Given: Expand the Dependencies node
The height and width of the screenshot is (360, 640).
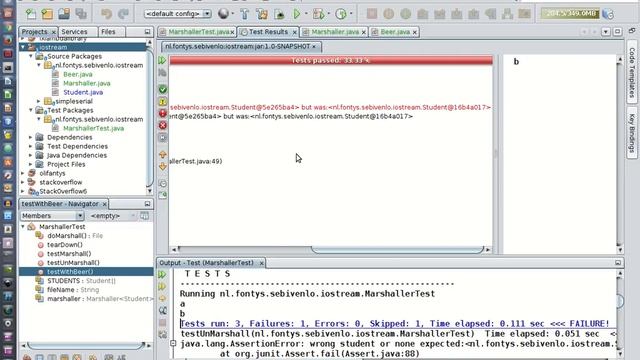Looking at the screenshot, I should (x=31, y=137).
